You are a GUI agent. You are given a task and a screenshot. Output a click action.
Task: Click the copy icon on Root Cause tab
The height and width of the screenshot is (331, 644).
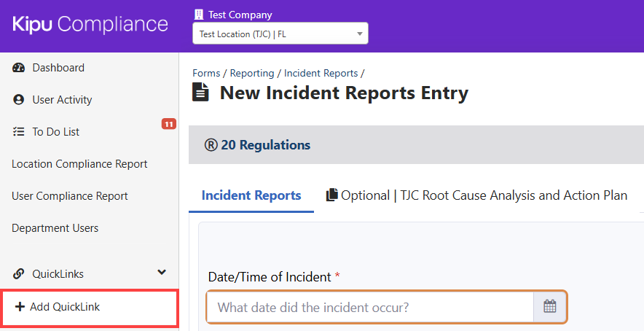point(332,195)
